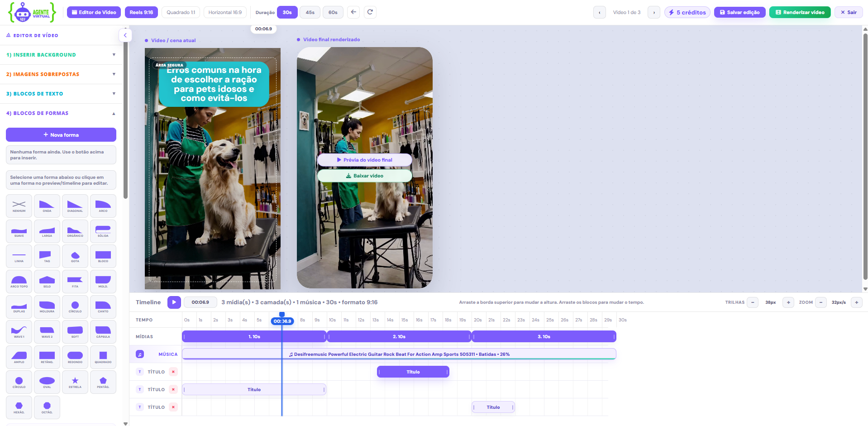This screenshot has height=426, width=868.
Task: Remove the second TÍTULO track
Action: pos(173,389)
